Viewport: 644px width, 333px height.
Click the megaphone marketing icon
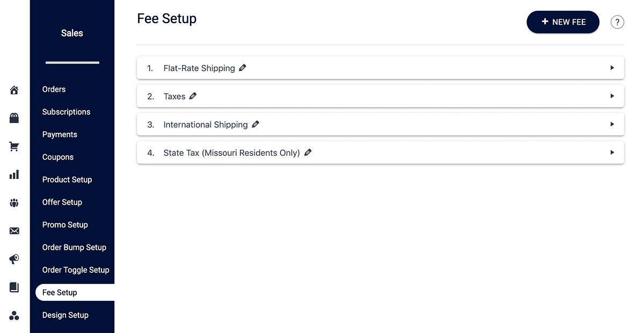tap(14, 259)
